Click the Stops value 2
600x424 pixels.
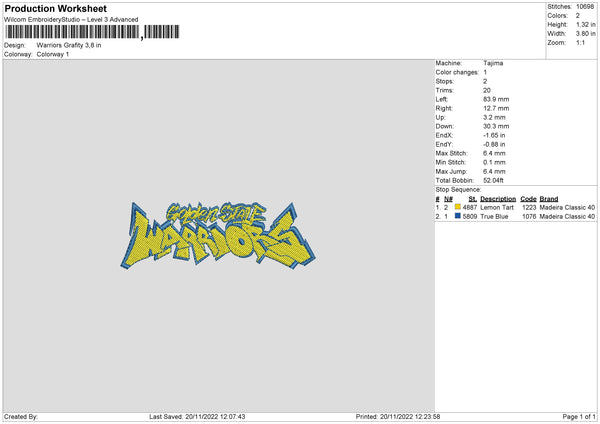click(x=485, y=81)
